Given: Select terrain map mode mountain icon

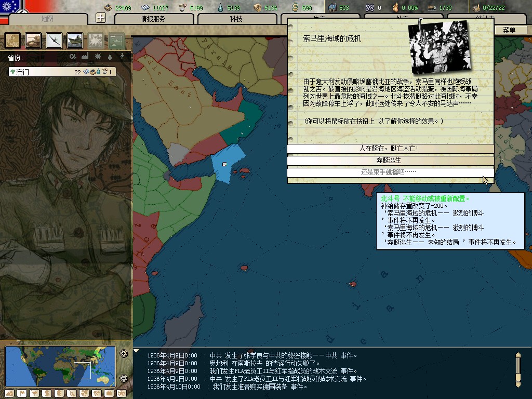Looking at the screenshot, I should point(9,394).
